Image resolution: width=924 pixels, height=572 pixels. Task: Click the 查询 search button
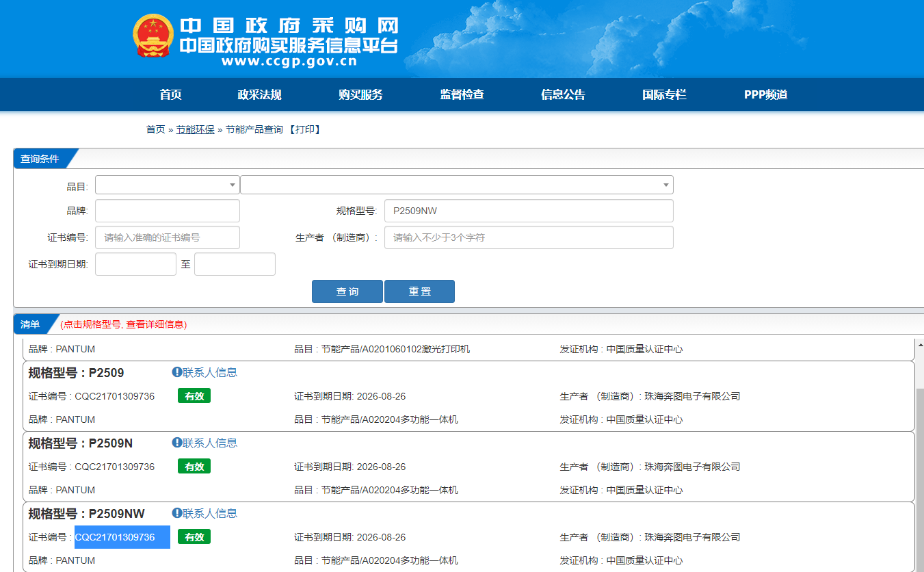pyautogui.click(x=347, y=291)
